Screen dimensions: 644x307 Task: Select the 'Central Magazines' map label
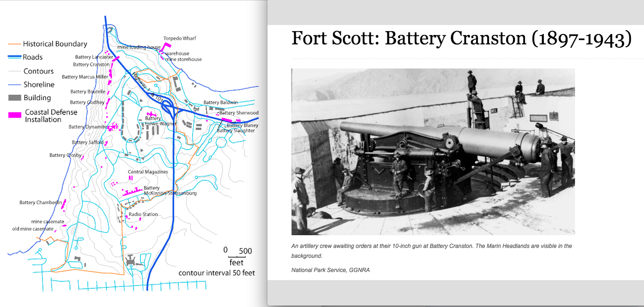point(148,172)
